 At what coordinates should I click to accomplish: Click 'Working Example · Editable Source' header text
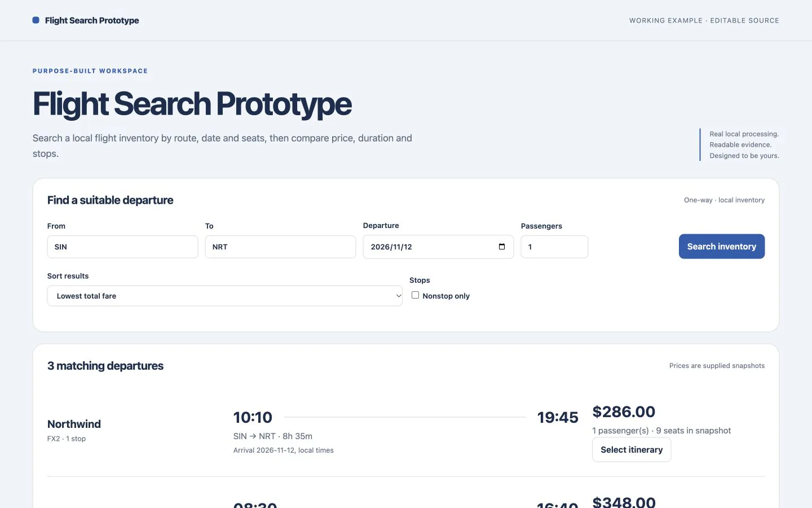(x=704, y=20)
